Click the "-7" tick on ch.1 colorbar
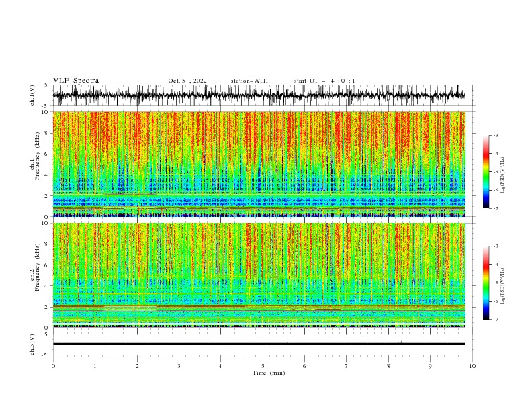 (496, 208)
